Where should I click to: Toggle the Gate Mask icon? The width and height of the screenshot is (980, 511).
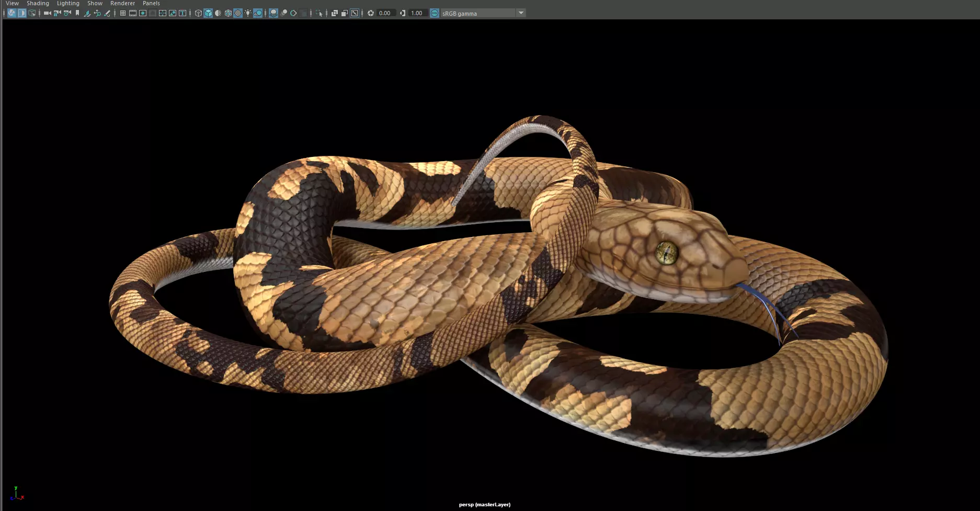[152, 13]
